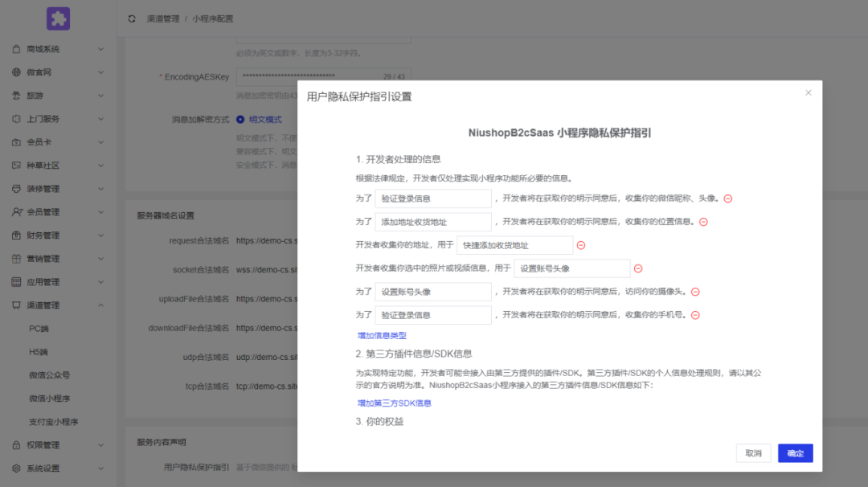This screenshot has height=487, width=868.
Task: Click the purple puzzle-piece app logo
Action: pos(58,18)
